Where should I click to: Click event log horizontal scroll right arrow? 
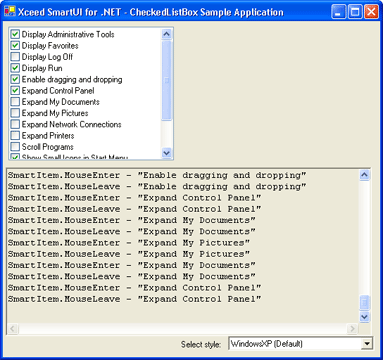pos(352,329)
